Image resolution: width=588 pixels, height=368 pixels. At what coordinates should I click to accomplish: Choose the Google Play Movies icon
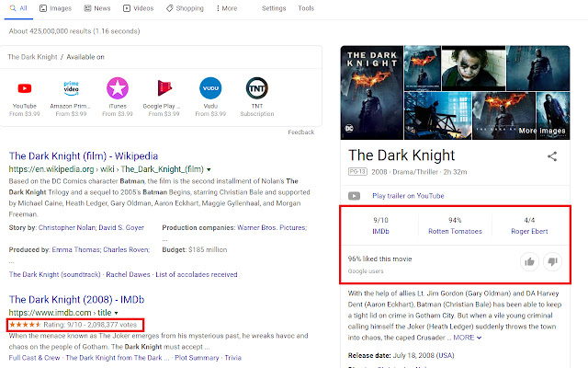click(x=164, y=87)
